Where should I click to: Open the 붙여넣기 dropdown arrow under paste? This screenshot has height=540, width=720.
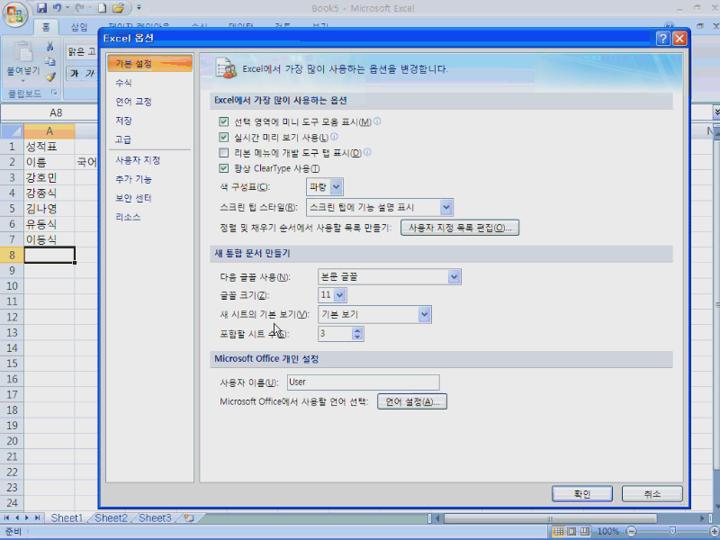(x=22, y=81)
